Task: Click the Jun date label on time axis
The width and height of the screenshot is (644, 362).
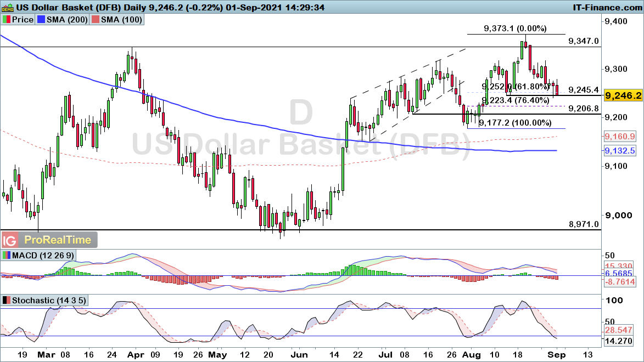Action: click(x=299, y=355)
